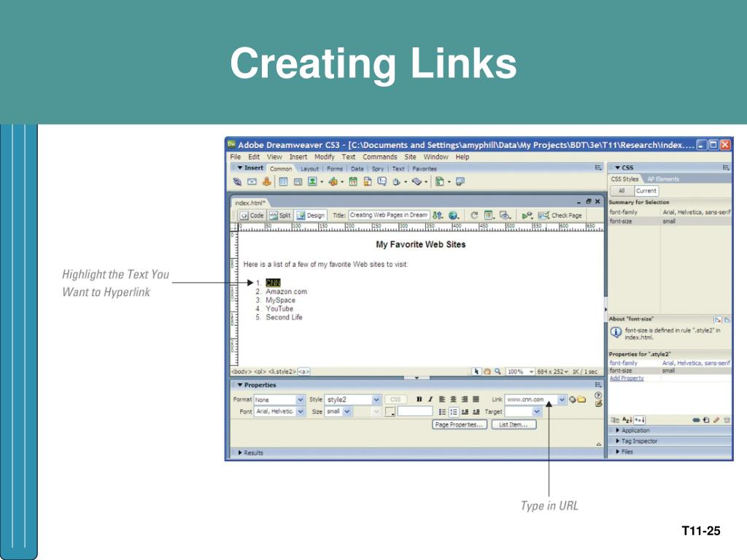Attach Style Sheet chain icon

[x=696, y=420]
